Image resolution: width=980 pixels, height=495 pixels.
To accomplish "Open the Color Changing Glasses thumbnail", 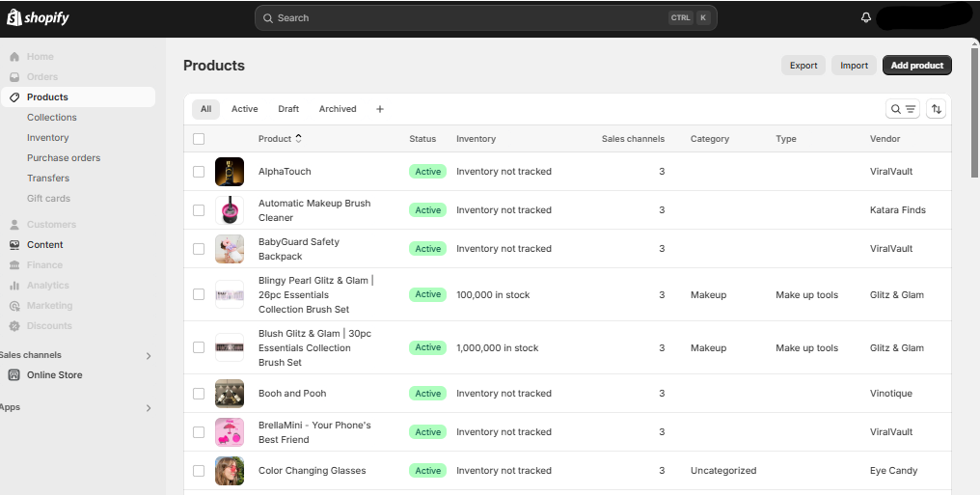I will (230, 471).
